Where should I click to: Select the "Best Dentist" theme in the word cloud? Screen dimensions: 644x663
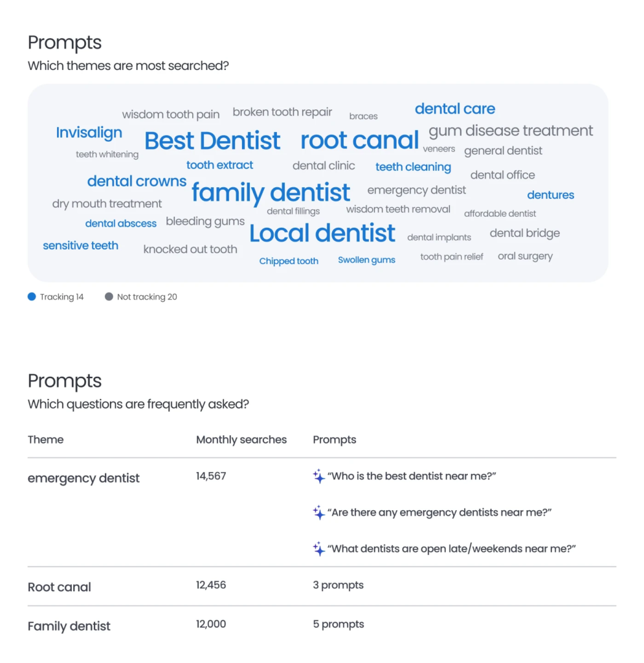pyautogui.click(x=212, y=140)
